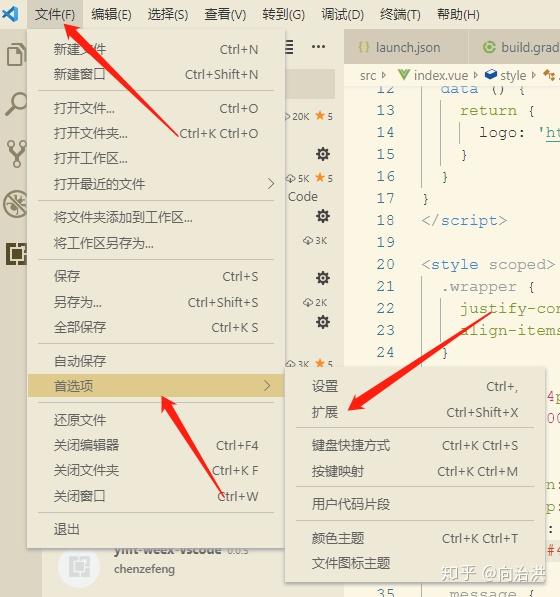Viewport: 560px width, 597px height.
Task: Open the 文件(F) menu
Action: (55, 14)
